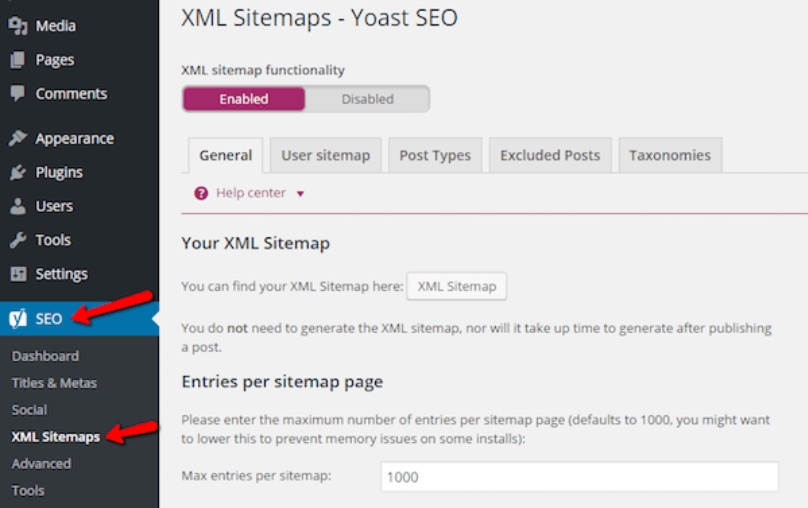808x508 pixels.
Task: Click the Pages icon in sidebar
Action: (18, 60)
